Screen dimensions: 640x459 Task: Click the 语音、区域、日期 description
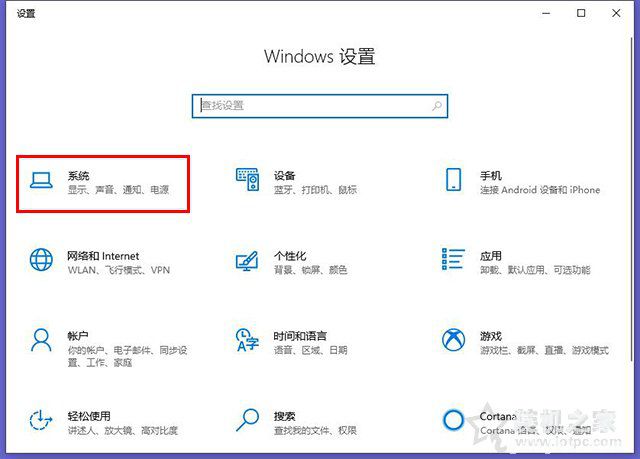(311, 350)
